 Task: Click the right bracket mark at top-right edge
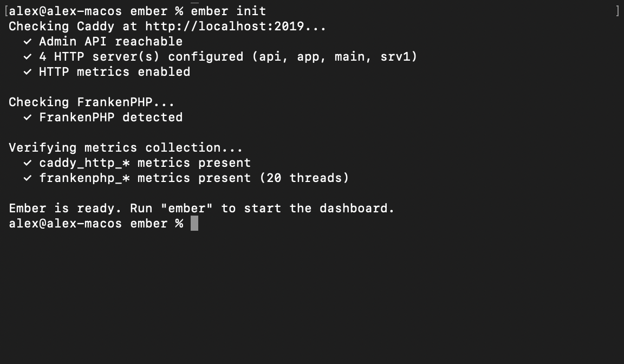(x=617, y=11)
